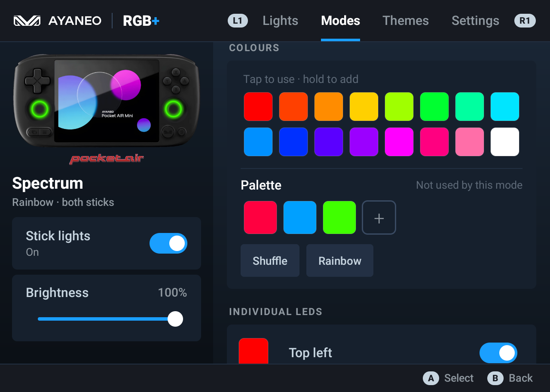This screenshot has height=392, width=550.
Task: Click the 'Not used by this mode' note
Action: tap(469, 185)
